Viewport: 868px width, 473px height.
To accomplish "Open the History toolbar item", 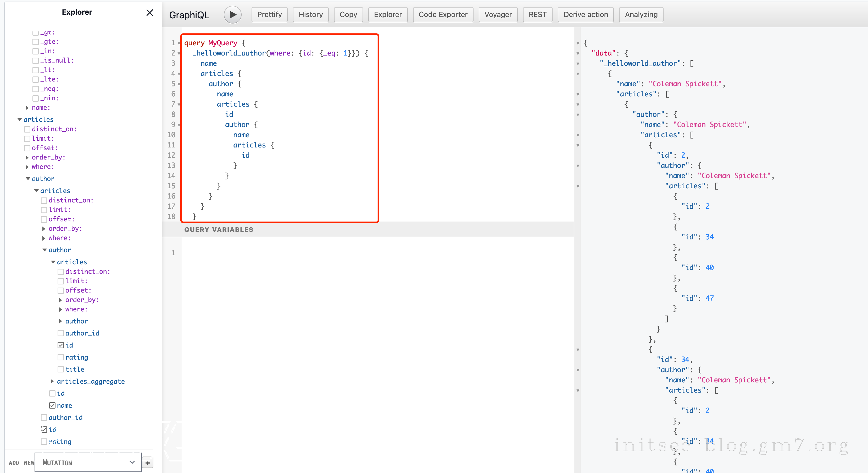I will click(x=310, y=14).
